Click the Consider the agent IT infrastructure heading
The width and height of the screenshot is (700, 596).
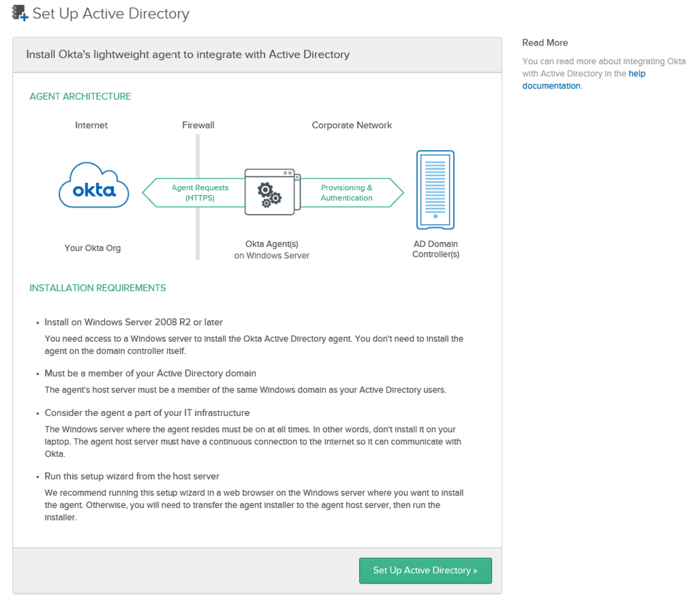pos(147,413)
